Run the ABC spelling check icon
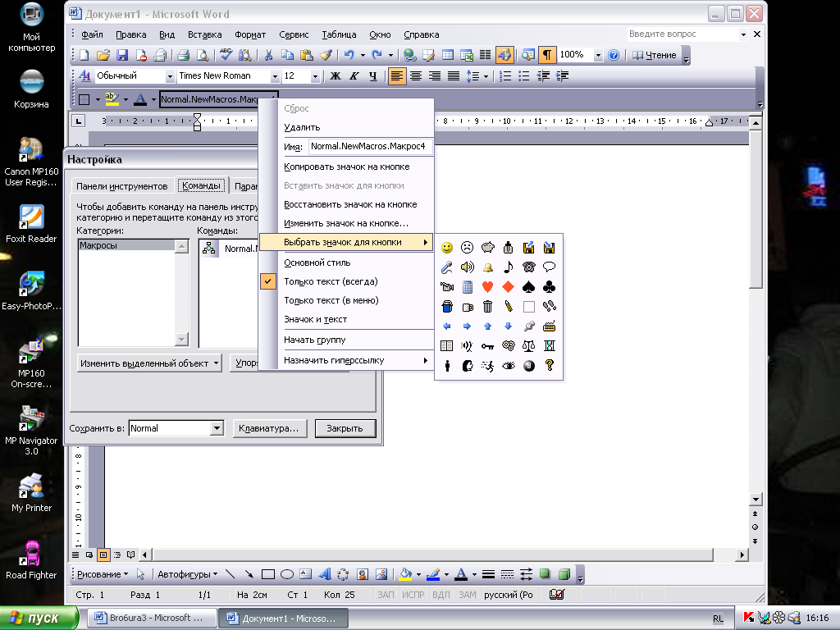The height and width of the screenshot is (630, 840). point(226,55)
